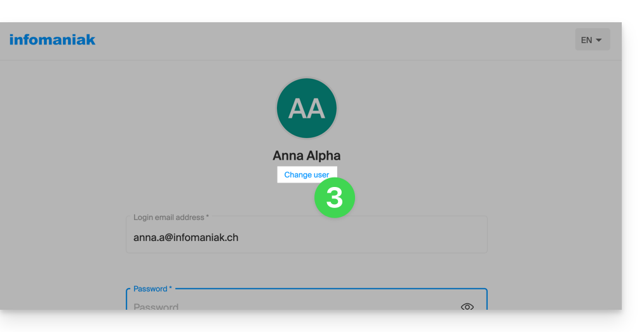Image resolution: width=644 pixels, height=332 pixels.
Task: Click the Change user link
Action: point(307,175)
